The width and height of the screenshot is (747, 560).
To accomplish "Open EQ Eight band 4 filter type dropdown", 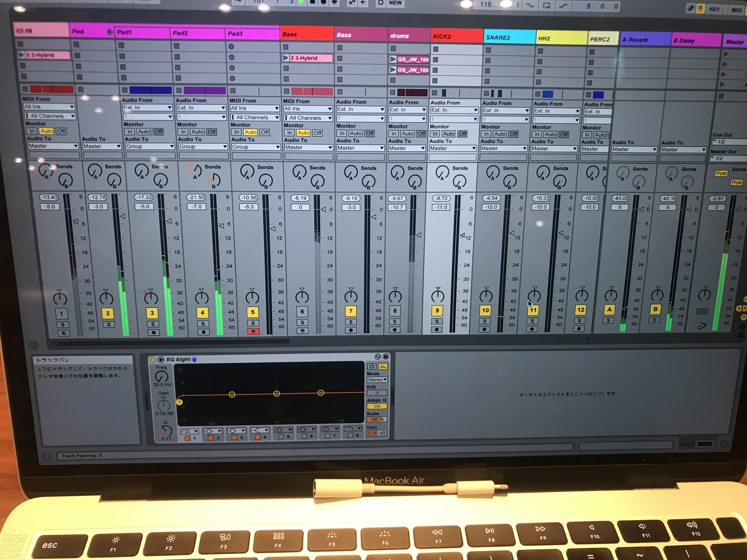I will pyautogui.click(x=260, y=430).
